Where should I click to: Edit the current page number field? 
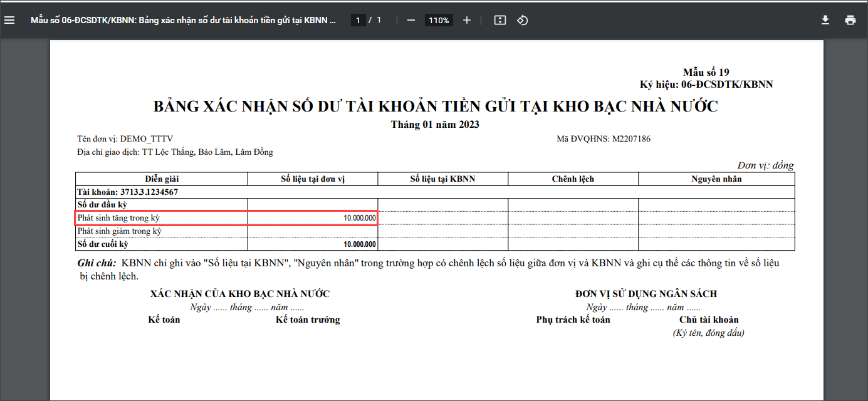click(358, 20)
